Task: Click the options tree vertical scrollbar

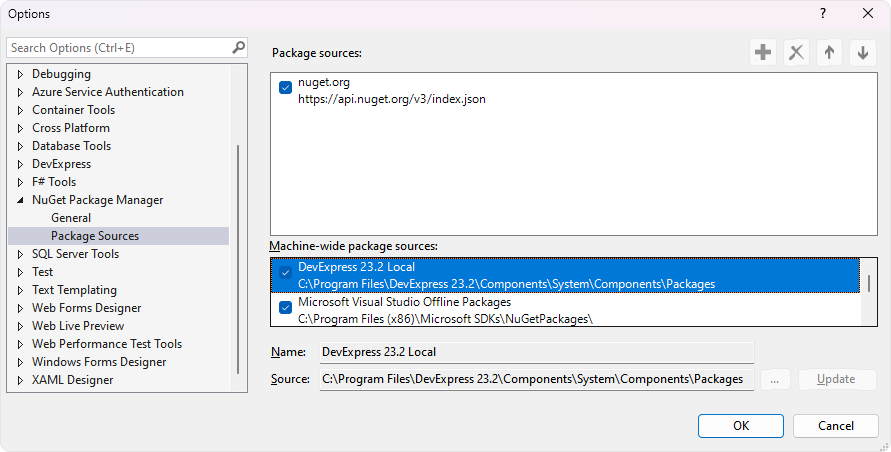Action: pos(238,259)
